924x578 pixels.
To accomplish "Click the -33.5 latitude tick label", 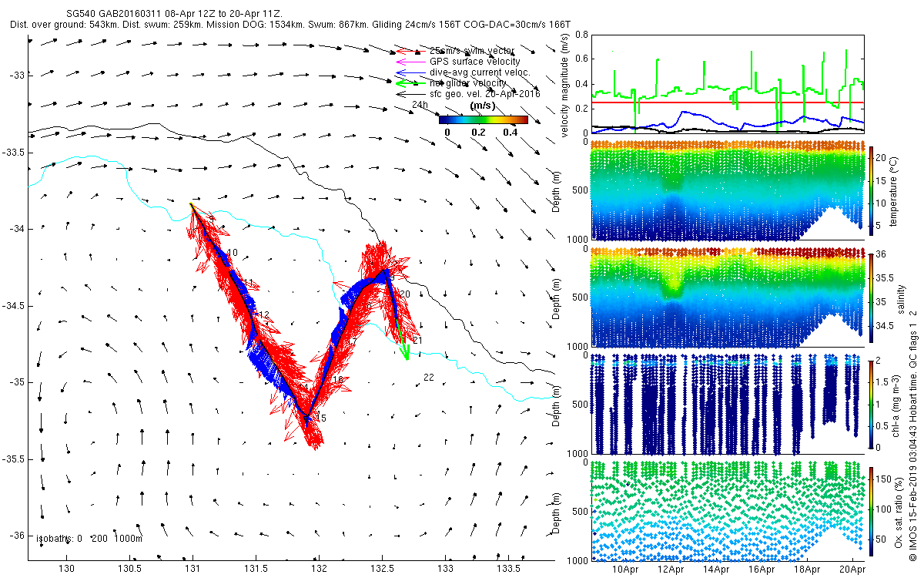I will pyautogui.click(x=14, y=153).
